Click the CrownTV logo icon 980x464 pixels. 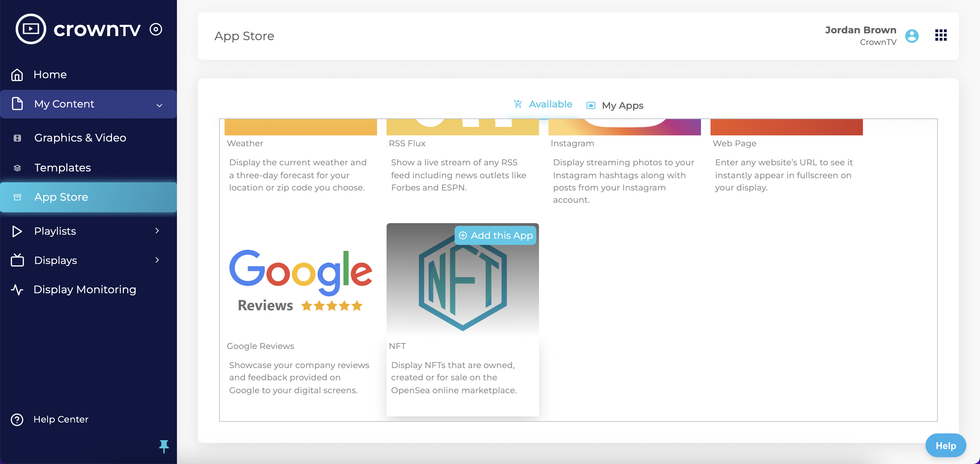31,29
